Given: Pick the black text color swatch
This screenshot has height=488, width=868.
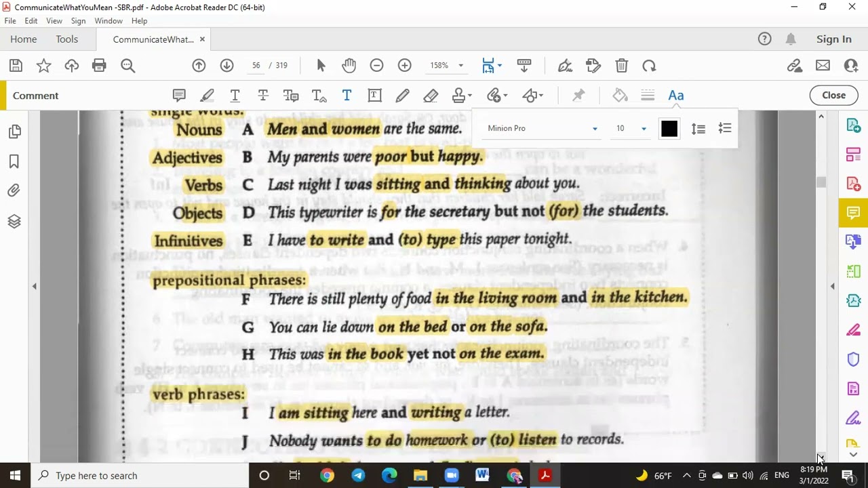Looking at the screenshot, I should [669, 129].
